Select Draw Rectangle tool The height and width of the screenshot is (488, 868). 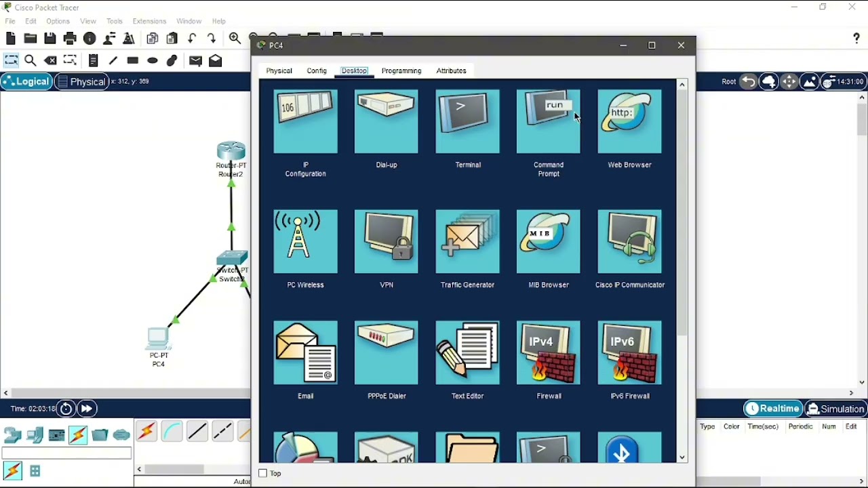133,60
